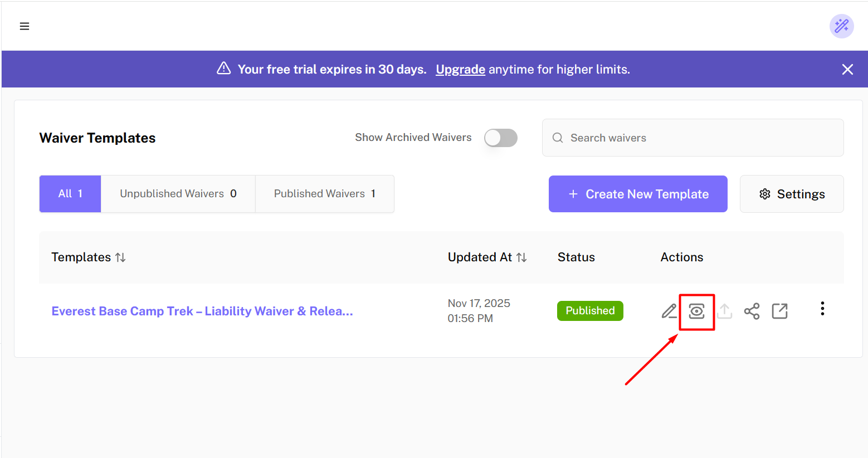Viewport: 868px width, 458px height.
Task: Sort by Templates column arrows
Action: 120,257
